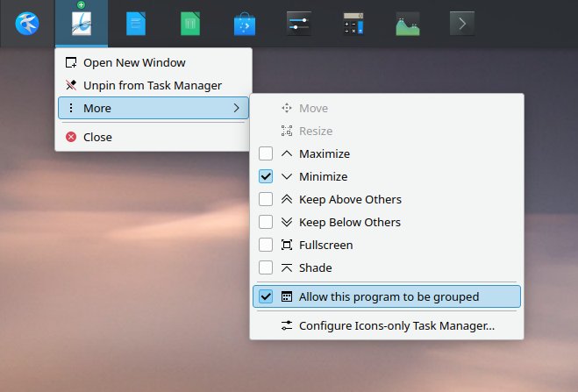
Task: Click the 'Shade' label text
Action: point(316,268)
